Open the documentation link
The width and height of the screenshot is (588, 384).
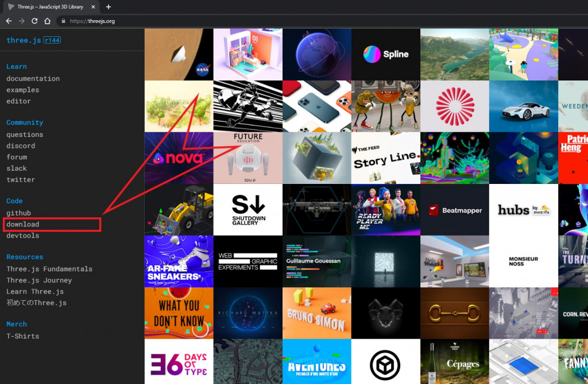[x=33, y=78]
